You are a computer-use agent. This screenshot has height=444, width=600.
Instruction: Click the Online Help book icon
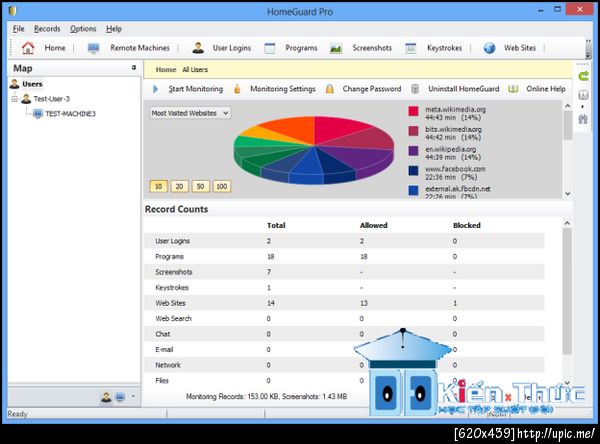[x=513, y=89]
